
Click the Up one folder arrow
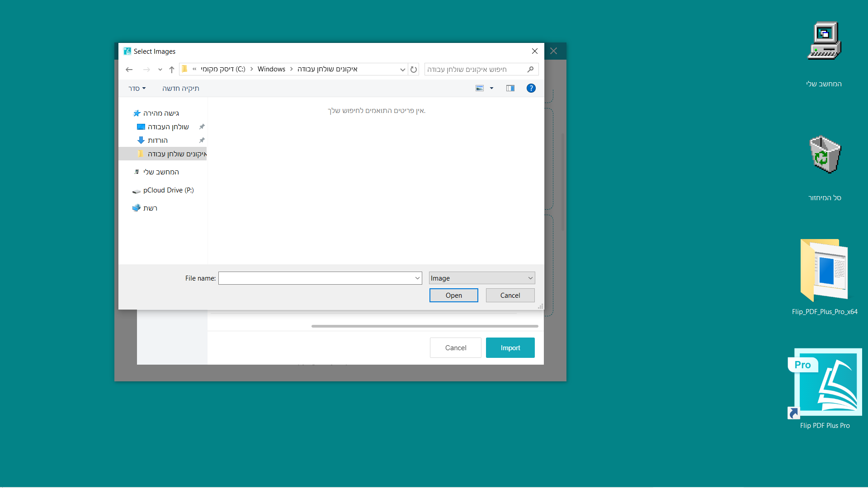[172, 70]
